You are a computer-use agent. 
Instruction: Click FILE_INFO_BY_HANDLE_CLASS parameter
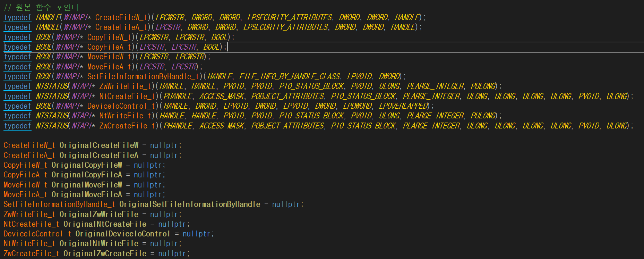point(290,76)
